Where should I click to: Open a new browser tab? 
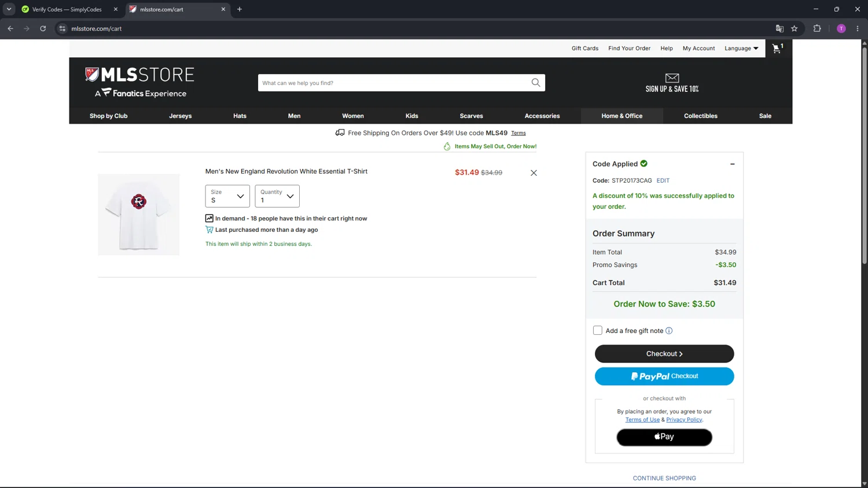[x=240, y=9]
